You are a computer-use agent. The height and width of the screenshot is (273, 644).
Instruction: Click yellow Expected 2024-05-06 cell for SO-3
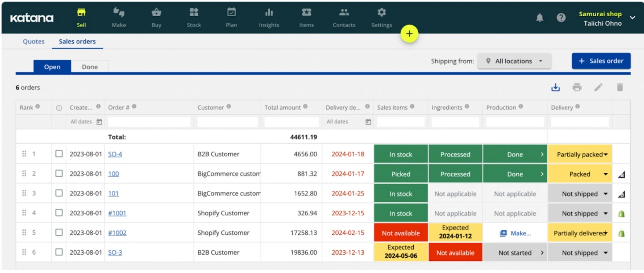[x=401, y=253]
